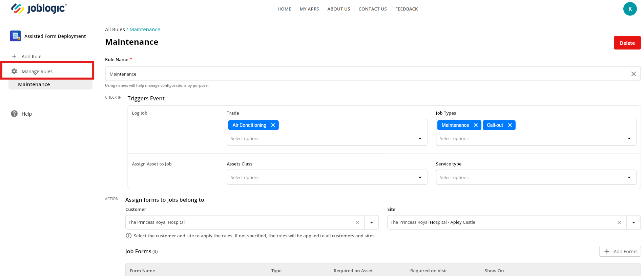Click the plus icon beside Add Rule

(x=14, y=56)
